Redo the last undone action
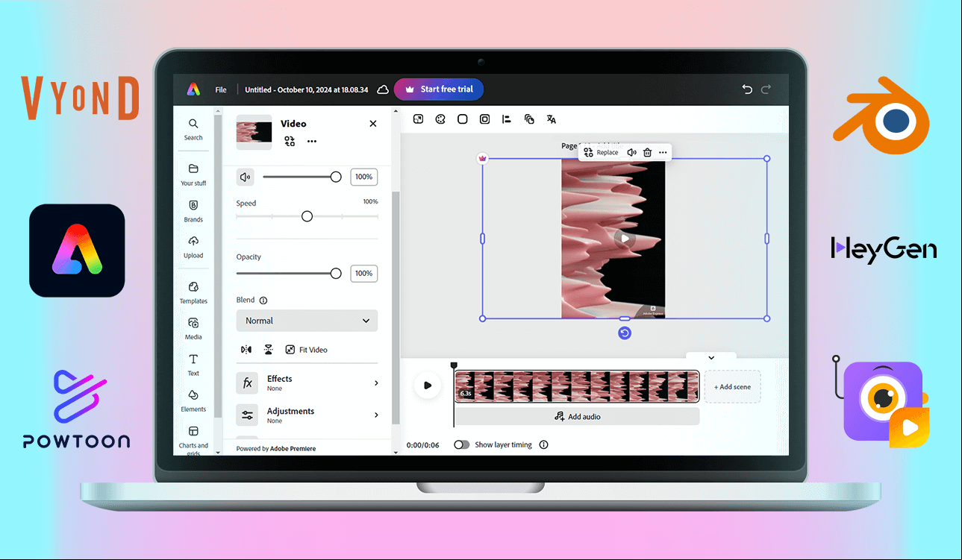 766,89
